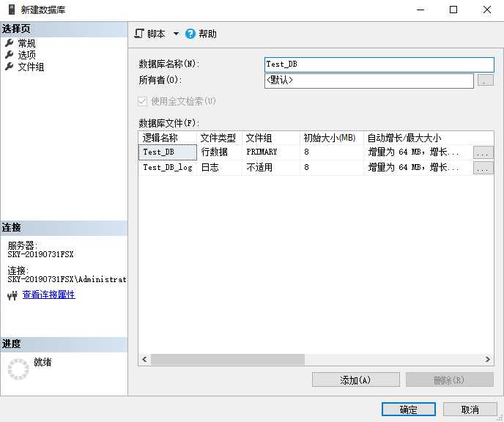
Task: Click the script icon in the toolbar
Action: [x=139, y=34]
